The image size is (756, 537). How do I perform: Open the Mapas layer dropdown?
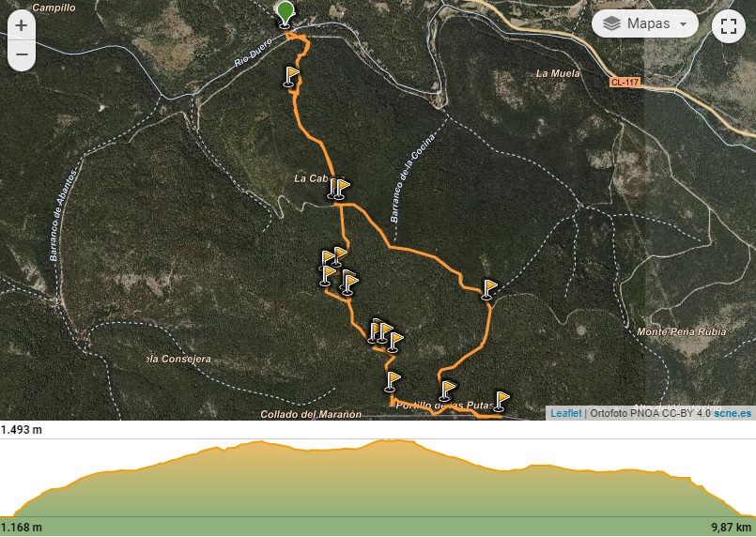click(x=644, y=23)
